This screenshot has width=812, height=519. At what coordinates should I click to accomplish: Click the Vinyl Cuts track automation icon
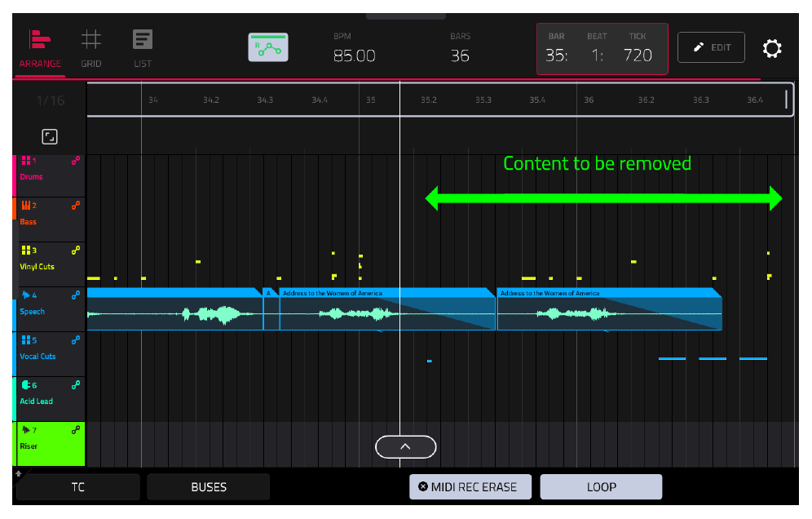(x=76, y=251)
